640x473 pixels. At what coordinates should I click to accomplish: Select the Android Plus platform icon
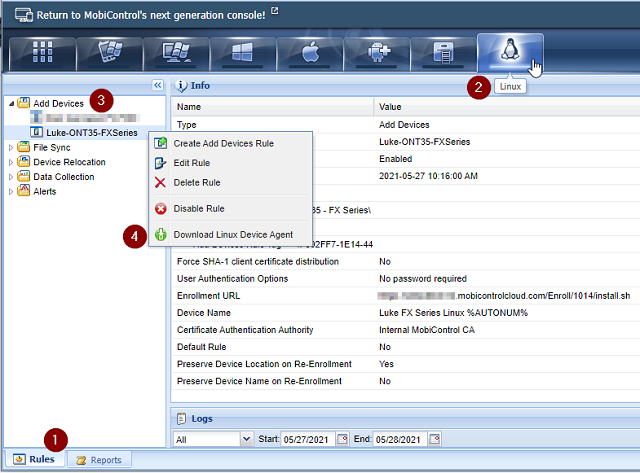pyautogui.click(x=376, y=54)
